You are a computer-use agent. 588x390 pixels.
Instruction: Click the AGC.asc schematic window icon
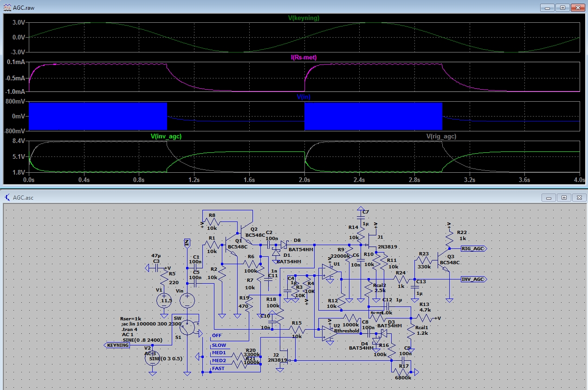tap(7, 197)
